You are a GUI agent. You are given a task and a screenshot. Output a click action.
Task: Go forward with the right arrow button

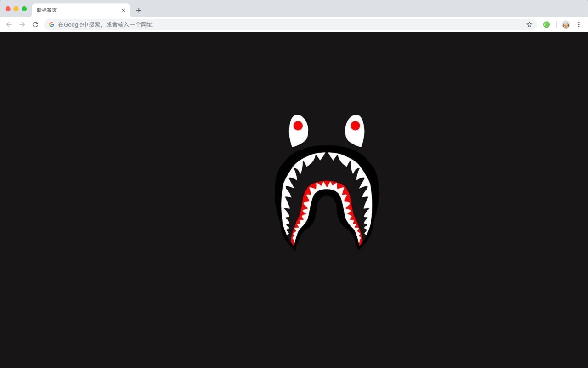coord(22,24)
